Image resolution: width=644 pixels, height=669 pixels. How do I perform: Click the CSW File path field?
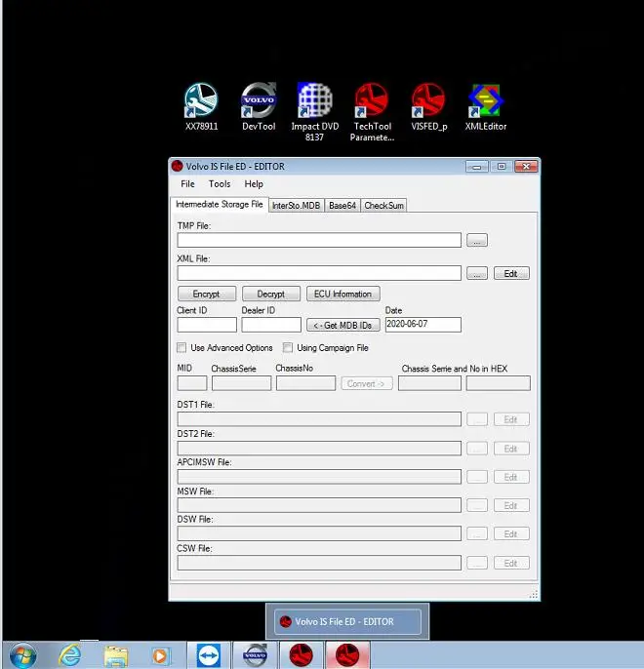[319, 563]
